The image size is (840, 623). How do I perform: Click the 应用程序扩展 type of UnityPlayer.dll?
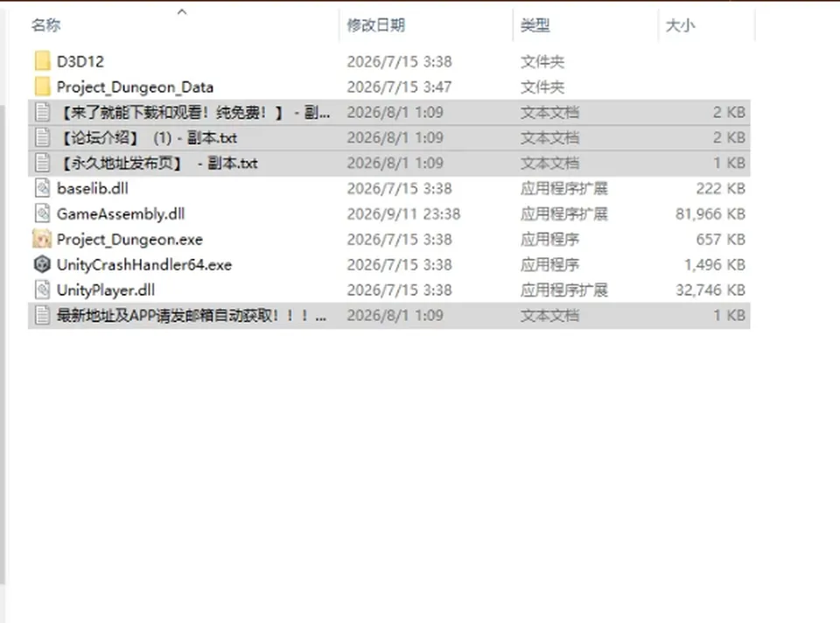click(x=564, y=290)
